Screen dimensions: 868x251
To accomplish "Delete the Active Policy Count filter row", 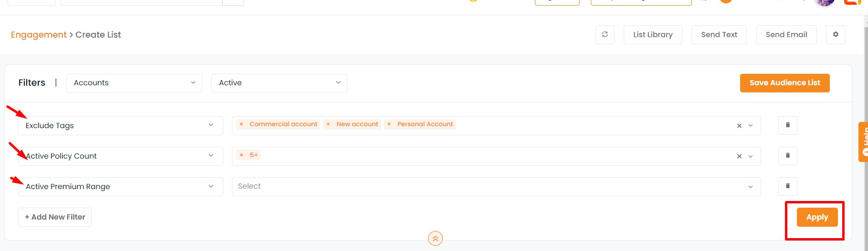I will coord(788,156).
